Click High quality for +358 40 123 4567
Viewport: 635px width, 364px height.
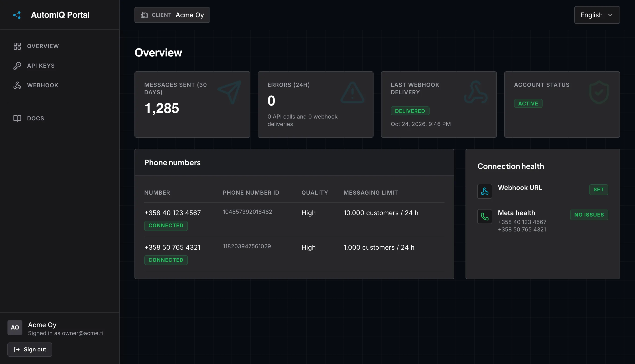click(x=308, y=213)
